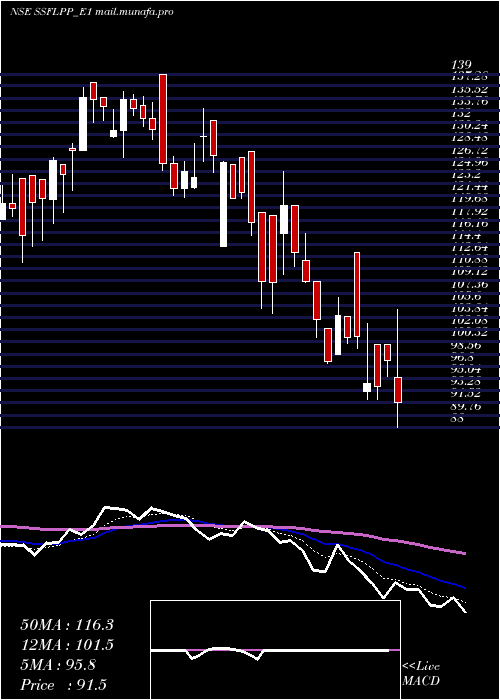Click the "Price : 91.5" readout
The image size is (500, 700).
coord(64,686)
